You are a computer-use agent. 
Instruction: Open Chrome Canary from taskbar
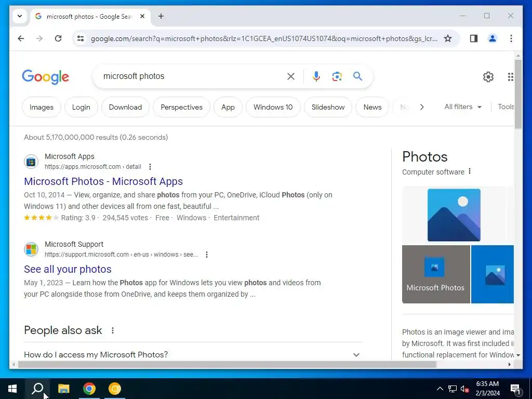(x=115, y=389)
